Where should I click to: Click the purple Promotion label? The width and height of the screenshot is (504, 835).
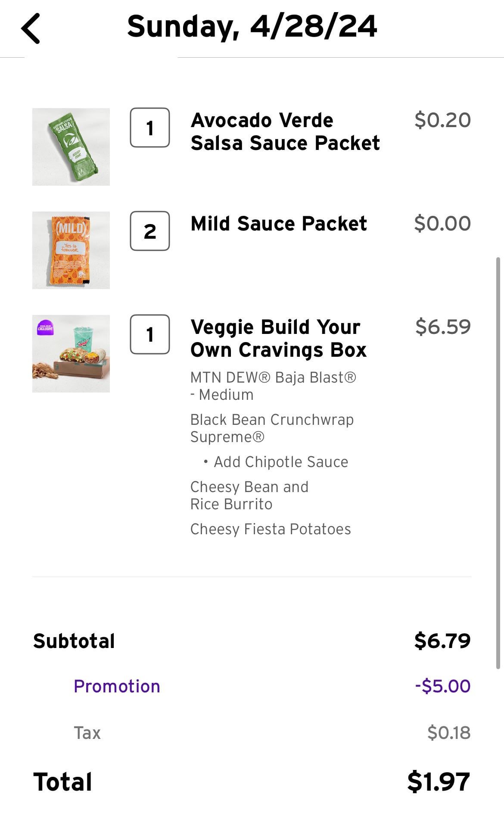117,686
